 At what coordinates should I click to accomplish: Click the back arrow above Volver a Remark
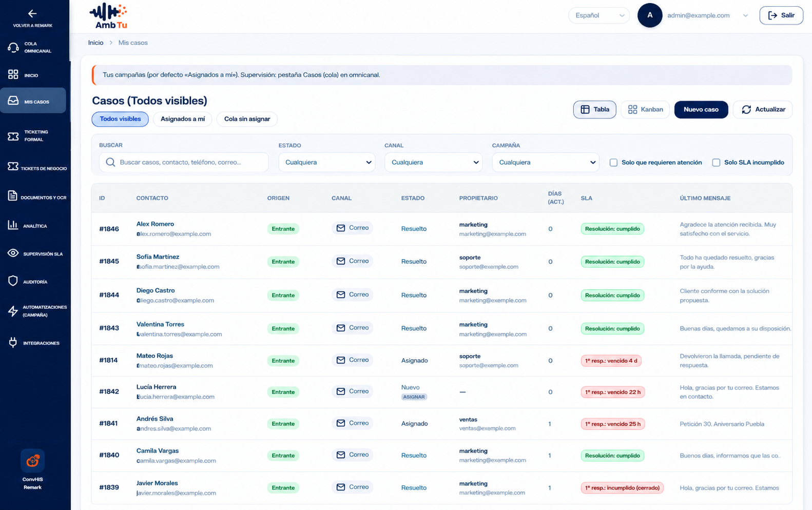32,14
